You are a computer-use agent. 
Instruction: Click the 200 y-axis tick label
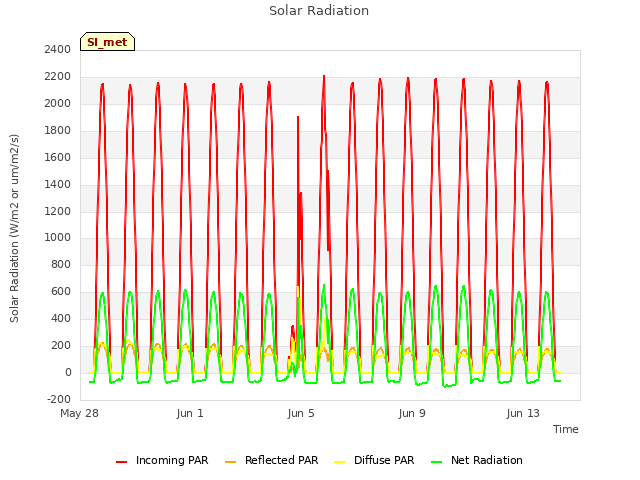61,345
